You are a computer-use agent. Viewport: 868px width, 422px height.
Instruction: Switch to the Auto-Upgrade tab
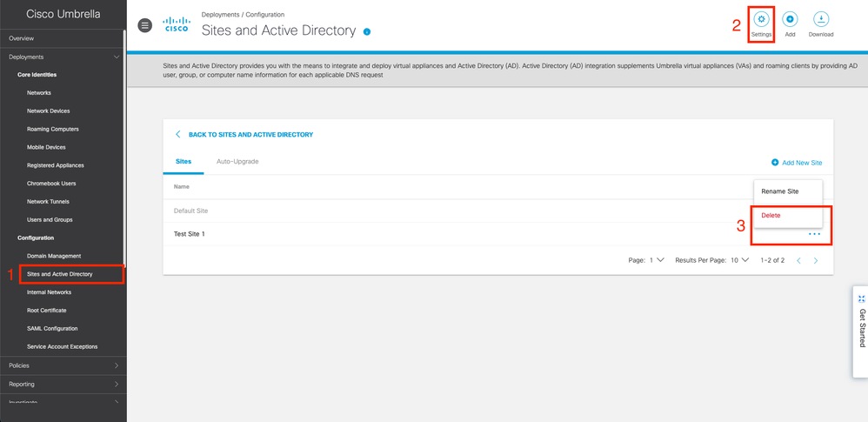[237, 162]
